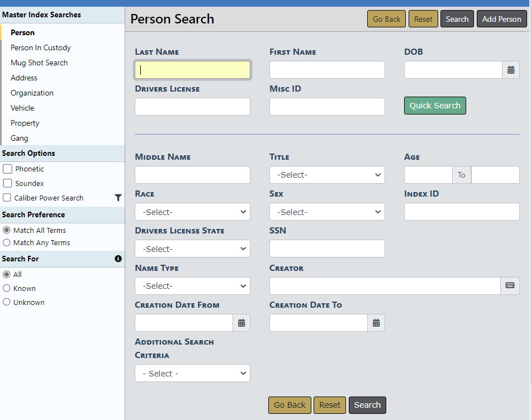Click the Add Person button
Viewport: 531px width, 420px height.
point(501,19)
